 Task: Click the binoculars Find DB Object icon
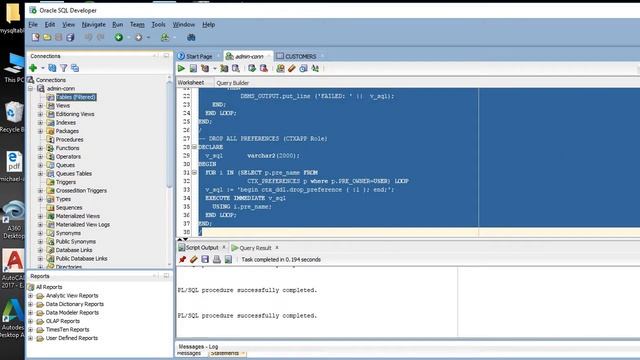(191, 38)
